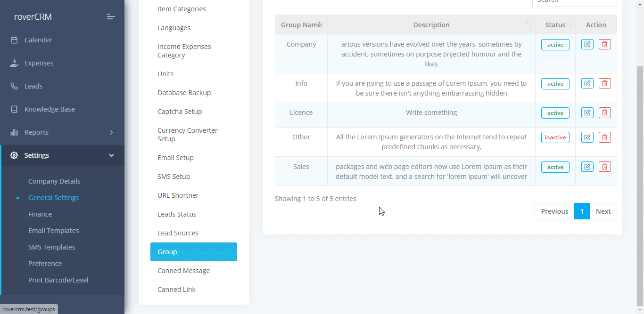Collapse sidebar using the hamburger menu icon
This screenshot has height=314, width=644.
[x=111, y=17]
